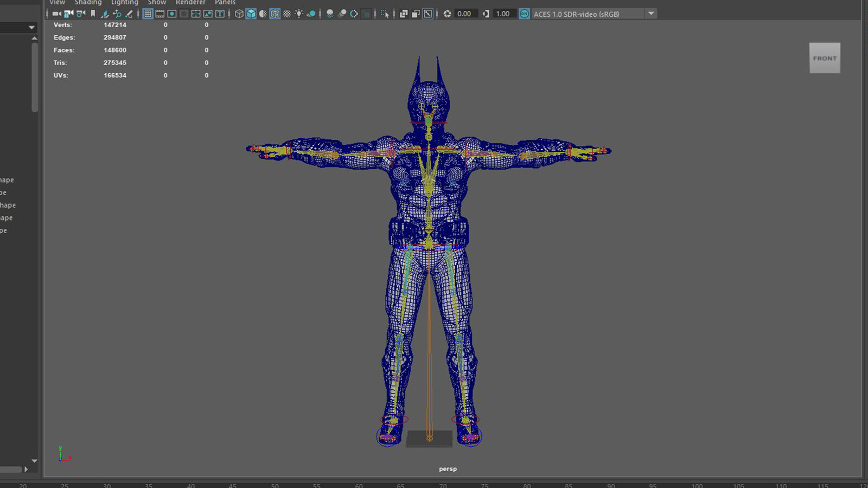Open the Renderer panel menu

click(x=190, y=3)
